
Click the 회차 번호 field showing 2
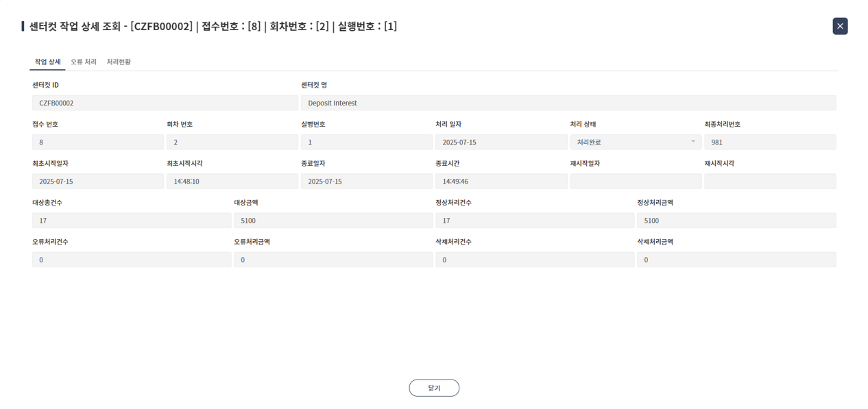point(232,142)
